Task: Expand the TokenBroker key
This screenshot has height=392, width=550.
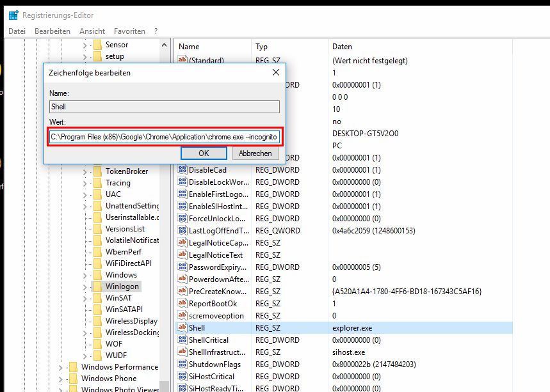Action: tap(85, 171)
